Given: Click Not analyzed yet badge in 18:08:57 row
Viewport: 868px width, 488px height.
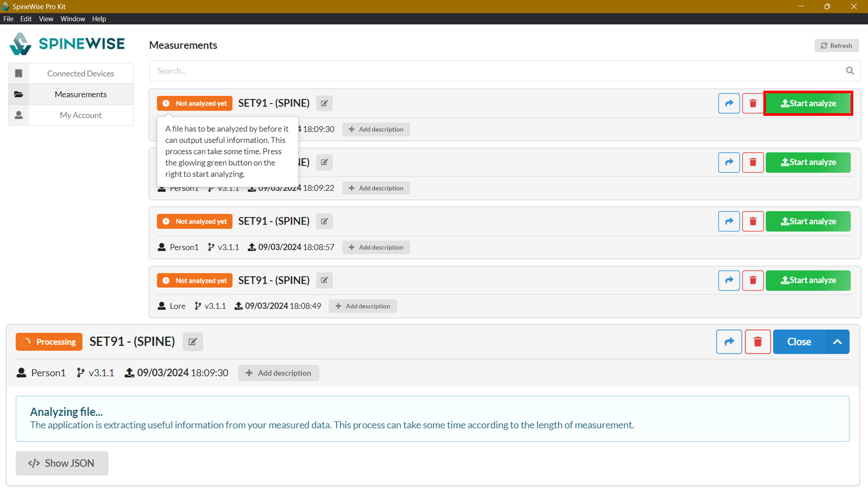Looking at the screenshot, I should click(195, 221).
